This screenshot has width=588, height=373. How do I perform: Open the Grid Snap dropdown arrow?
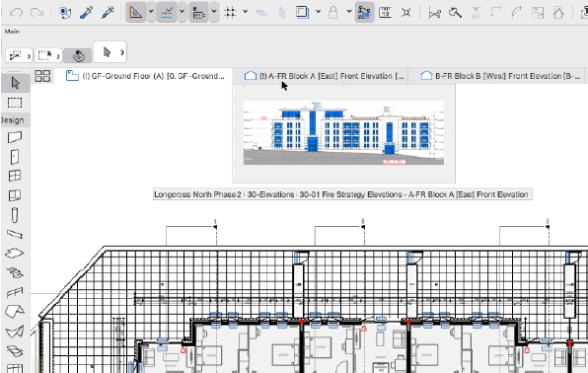[246, 12]
